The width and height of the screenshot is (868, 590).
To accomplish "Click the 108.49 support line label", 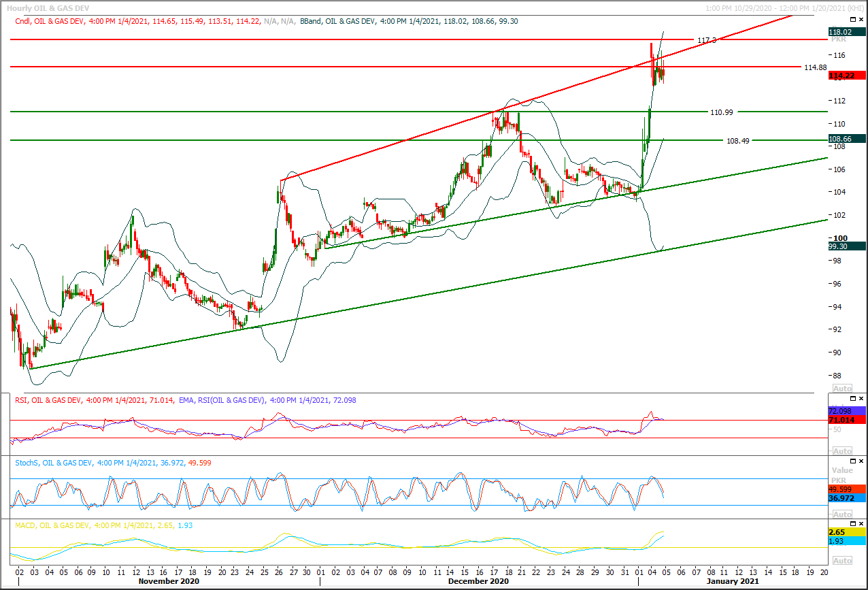I will (738, 141).
